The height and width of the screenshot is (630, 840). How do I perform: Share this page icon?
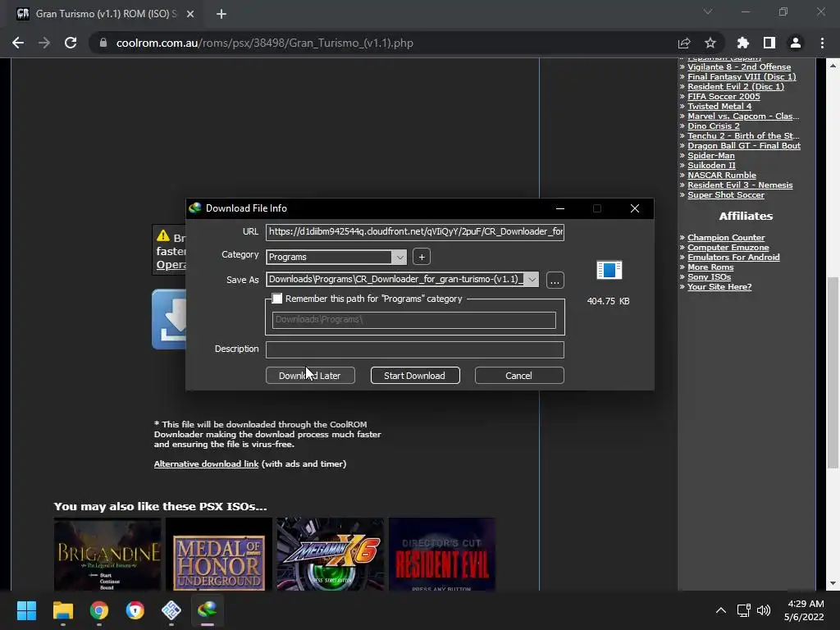pyautogui.click(x=683, y=43)
